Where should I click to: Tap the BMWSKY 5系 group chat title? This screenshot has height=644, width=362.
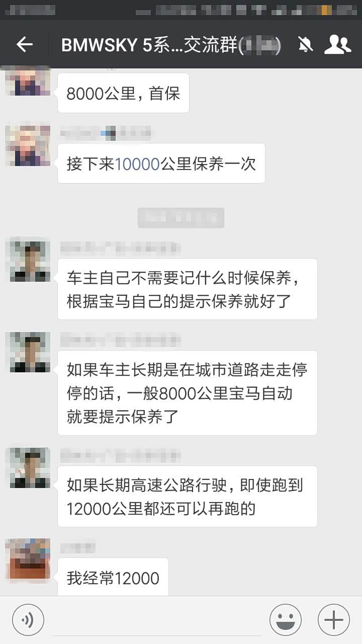pos(171,45)
